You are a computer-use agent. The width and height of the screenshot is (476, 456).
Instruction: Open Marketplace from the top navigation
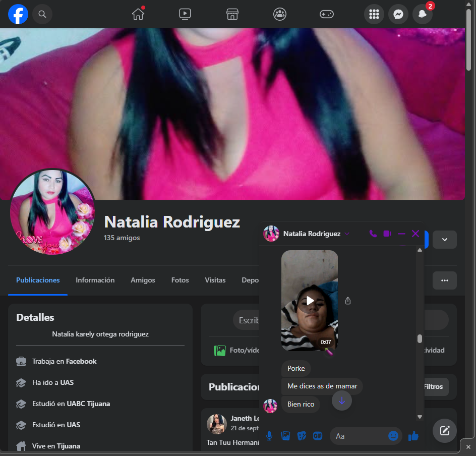[x=232, y=14]
